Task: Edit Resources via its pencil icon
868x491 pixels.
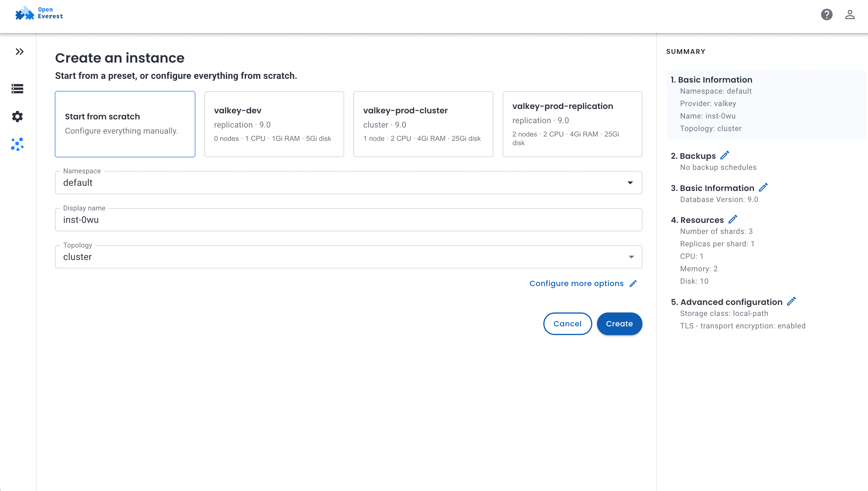Action: [733, 219]
